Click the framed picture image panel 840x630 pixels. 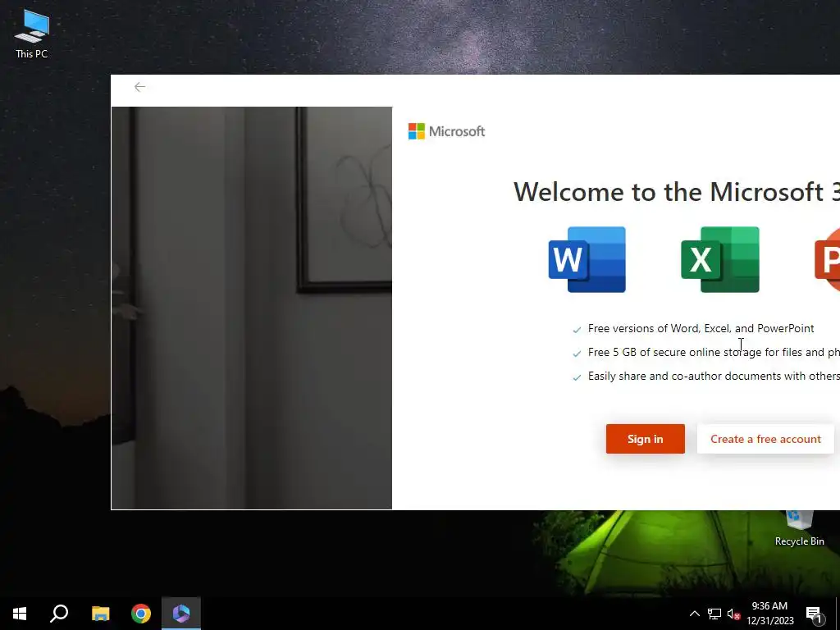252,308
